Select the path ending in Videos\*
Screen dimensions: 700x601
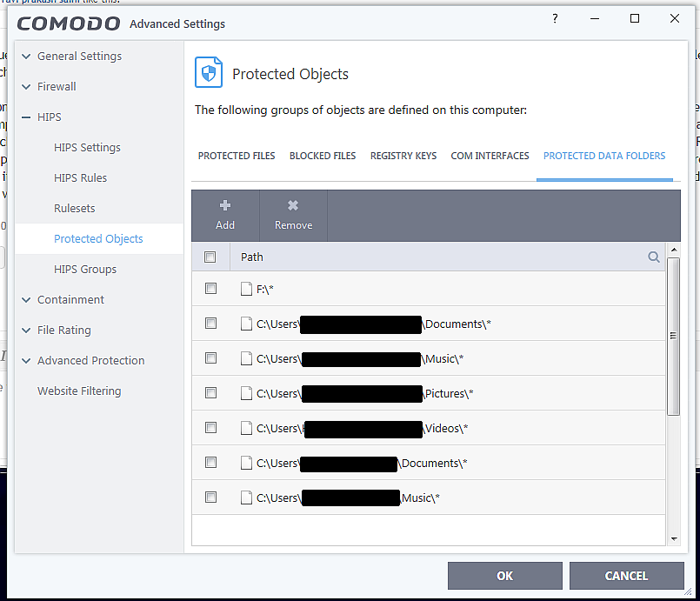362,429
